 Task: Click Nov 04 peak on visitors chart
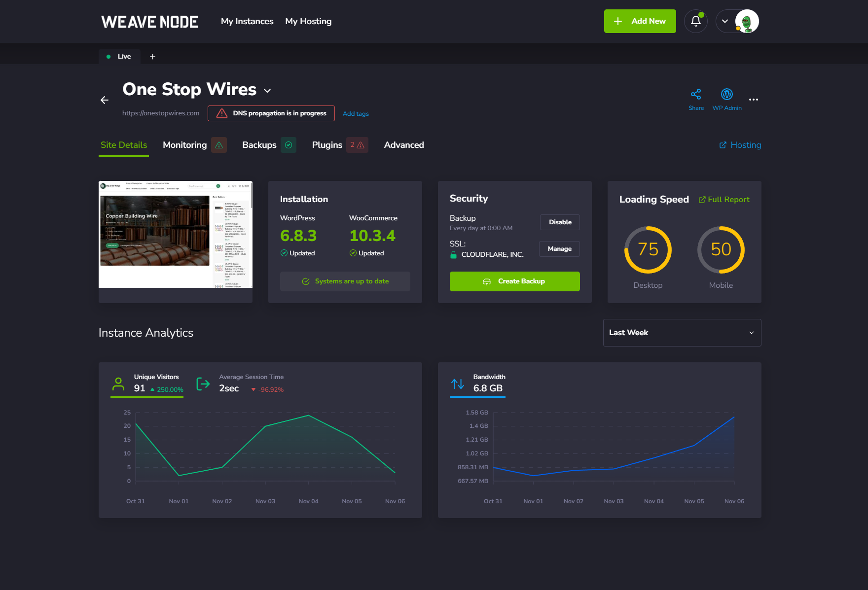309,416
